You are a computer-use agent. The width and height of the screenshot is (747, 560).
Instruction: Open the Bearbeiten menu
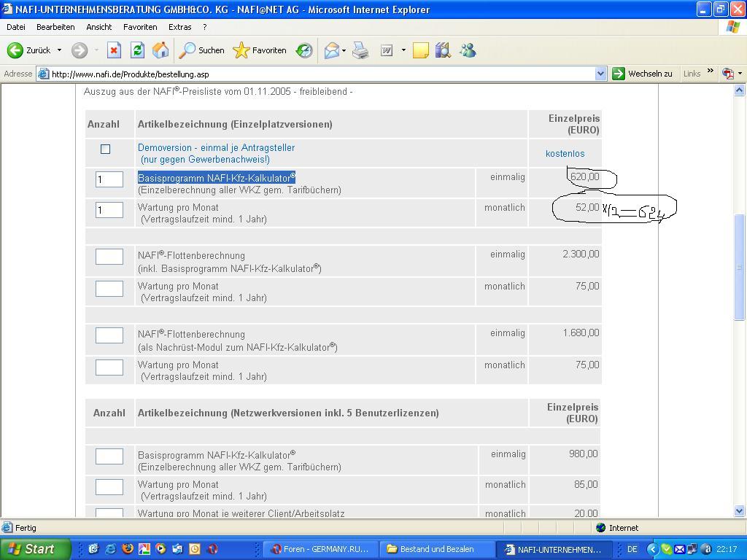(x=55, y=27)
